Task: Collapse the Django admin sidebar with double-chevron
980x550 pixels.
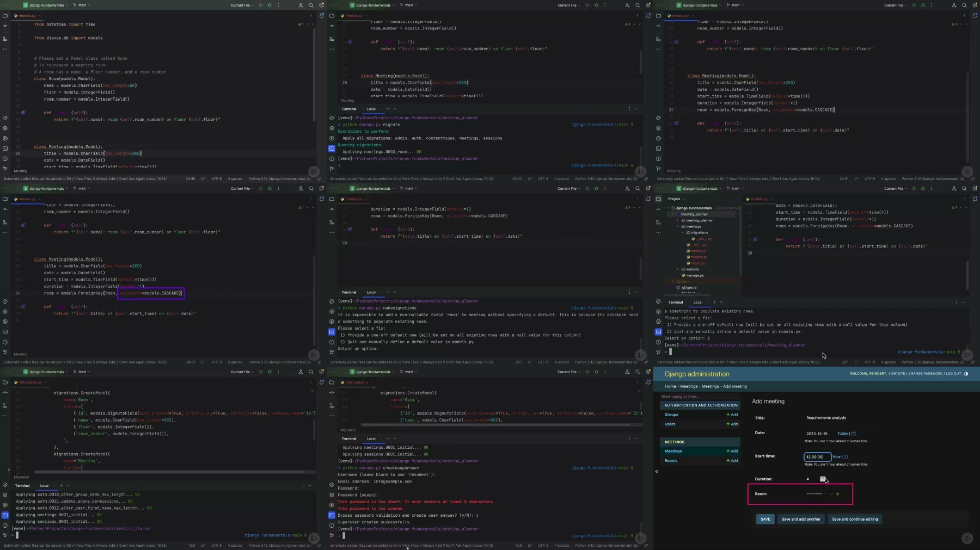Action: pyautogui.click(x=657, y=471)
